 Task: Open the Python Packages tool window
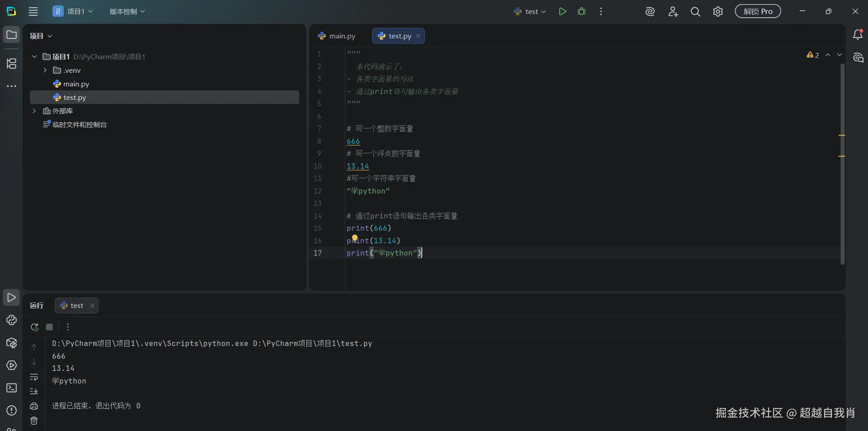point(11,343)
